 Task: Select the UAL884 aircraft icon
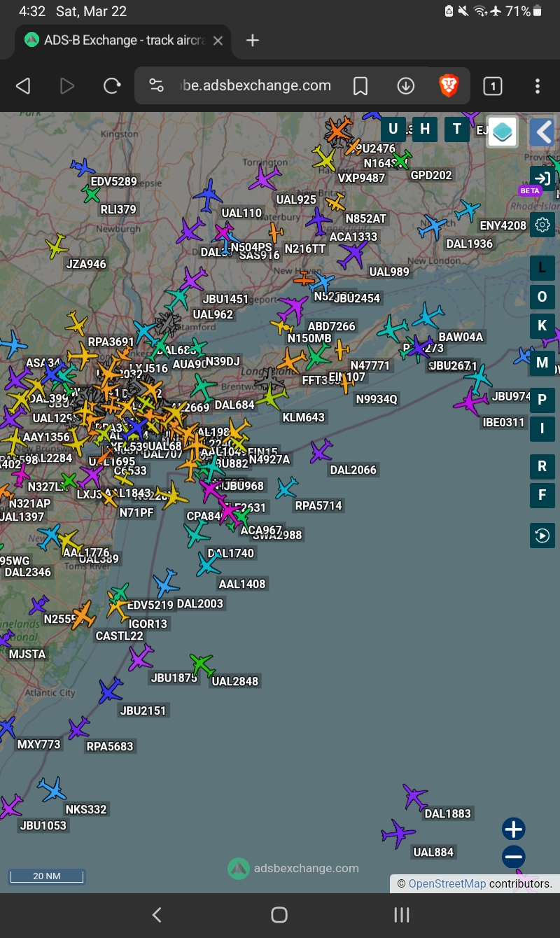click(x=398, y=834)
